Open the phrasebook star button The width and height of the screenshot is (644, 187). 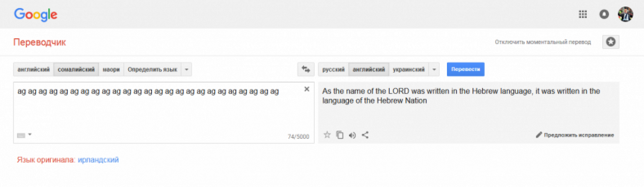pos(611,42)
